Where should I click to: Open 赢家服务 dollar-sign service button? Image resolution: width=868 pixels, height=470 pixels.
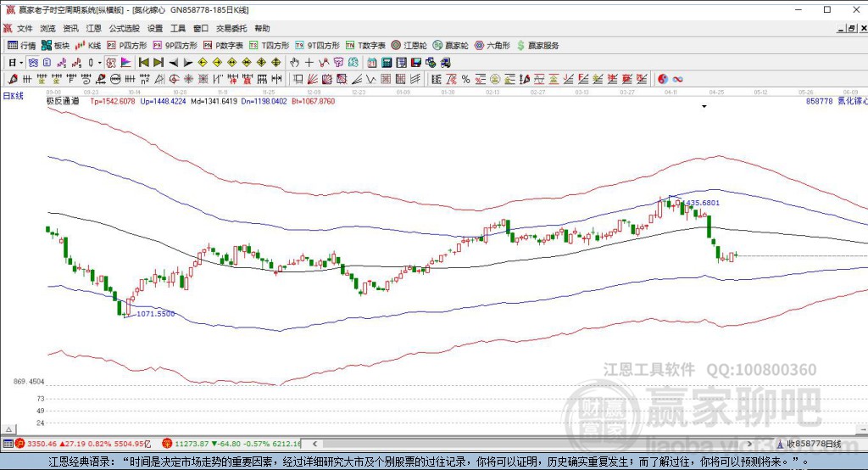tap(537, 46)
